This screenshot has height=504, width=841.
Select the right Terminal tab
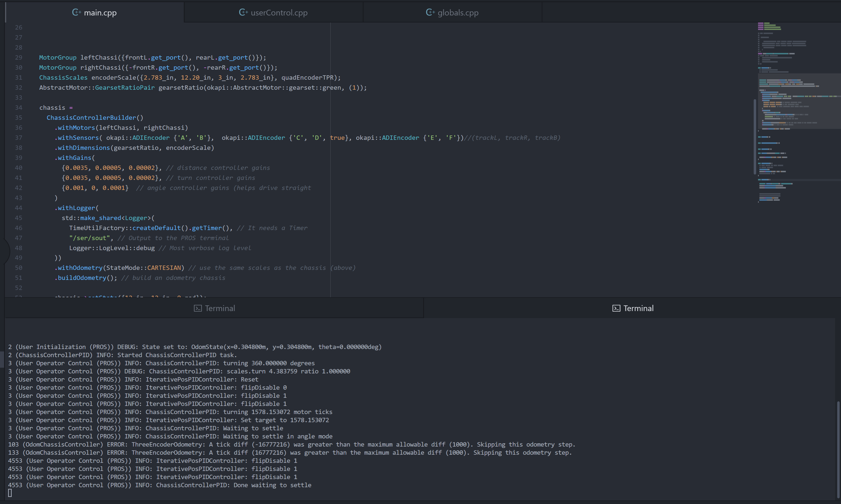pyautogui.click(x=632, y=308)
